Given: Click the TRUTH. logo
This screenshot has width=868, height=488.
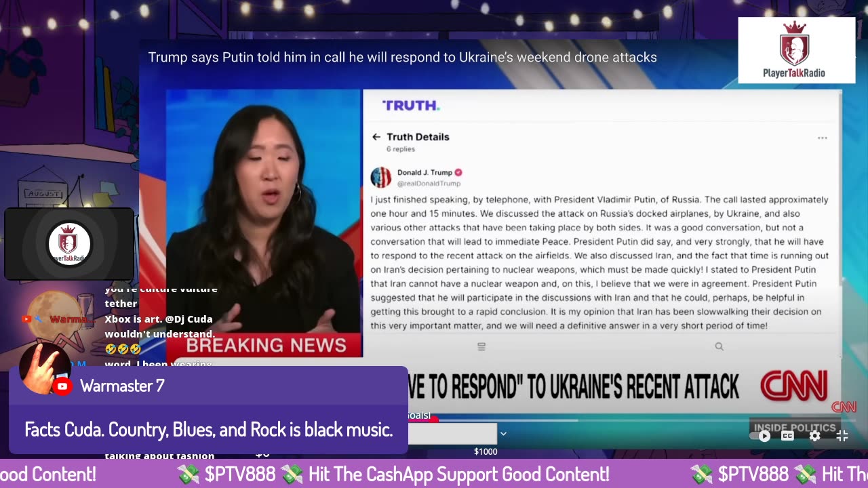Looking at the screenshot, I should point(411,105).
